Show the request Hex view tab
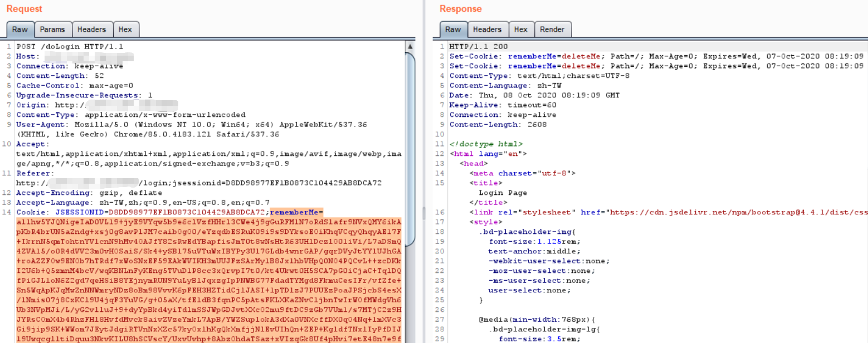 point(125,30)
